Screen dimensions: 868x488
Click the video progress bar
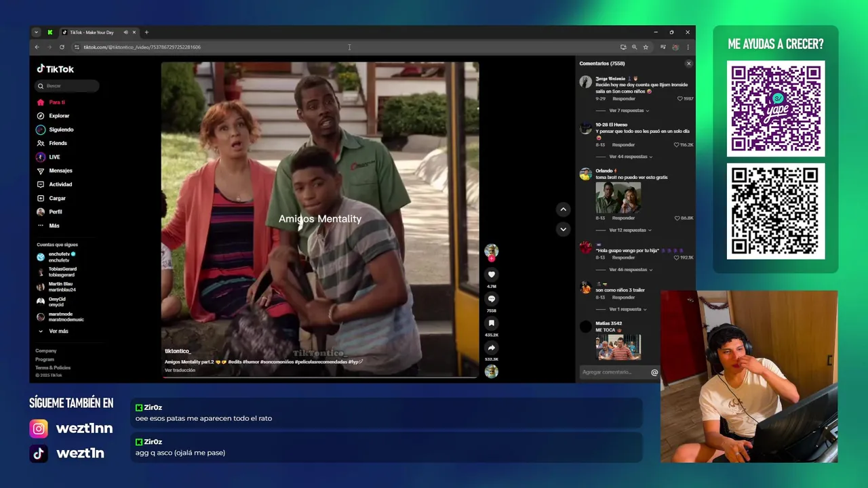pyautogui.click(x=320, y=377)
